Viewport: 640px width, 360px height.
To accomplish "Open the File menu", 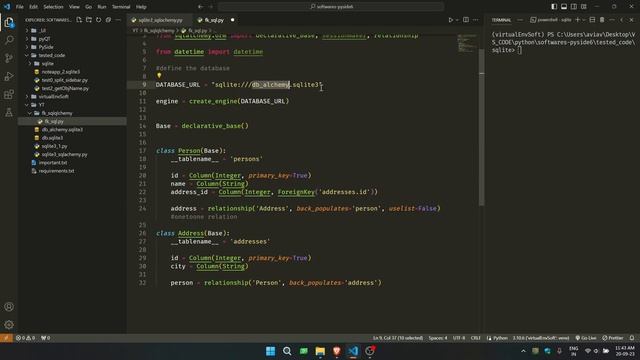I will click(x=20, y=7).
